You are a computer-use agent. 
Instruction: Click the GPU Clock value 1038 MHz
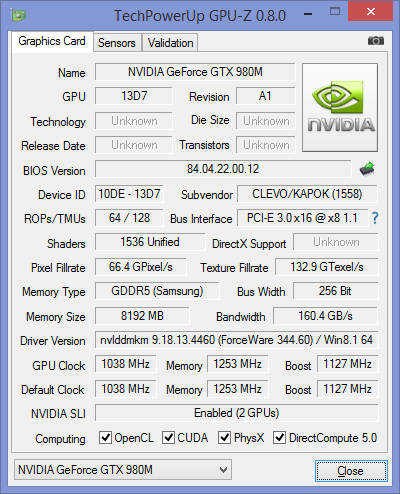pyautogui.click(x=126, y=364)
